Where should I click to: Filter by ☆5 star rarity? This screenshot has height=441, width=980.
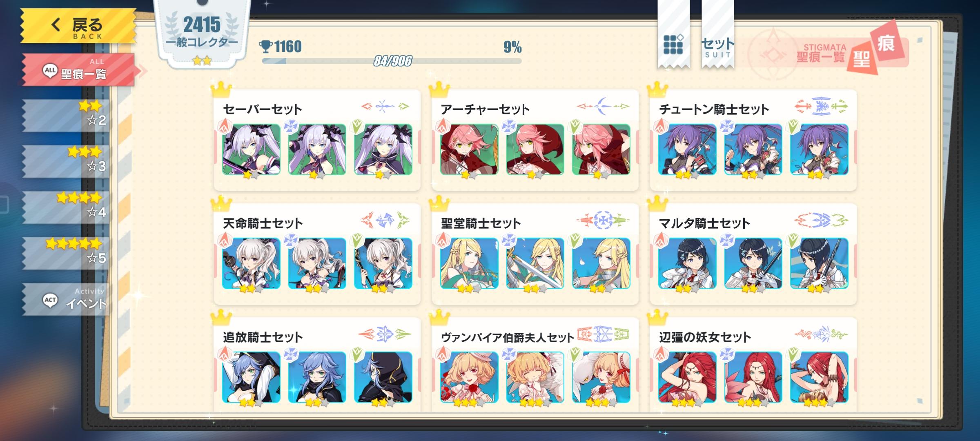pyautogui.click(x=65, y=253)
